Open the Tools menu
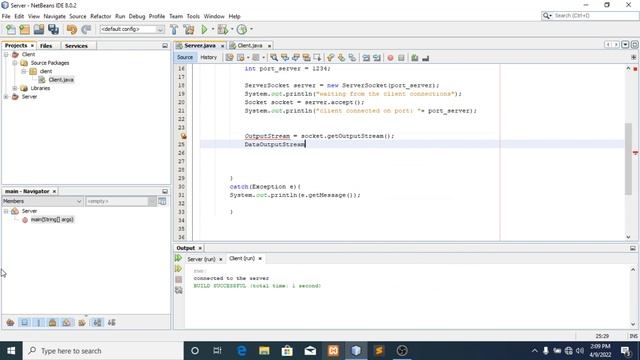Screen dimensions: 640x360 [193, 16]
